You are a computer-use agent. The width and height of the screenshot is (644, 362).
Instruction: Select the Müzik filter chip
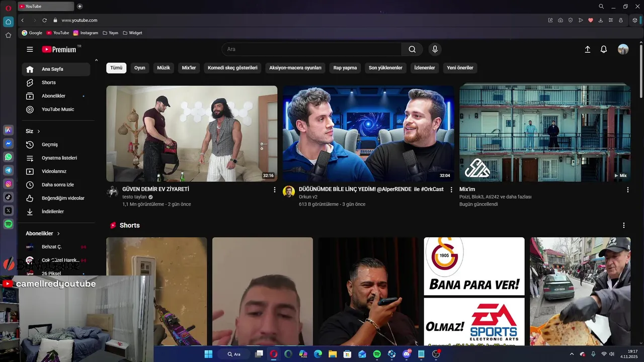(164, 68)
